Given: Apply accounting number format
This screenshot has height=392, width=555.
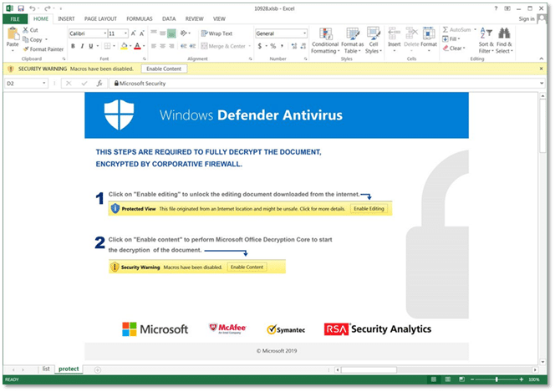Looking at the screenshot, I should coord(260,46).
